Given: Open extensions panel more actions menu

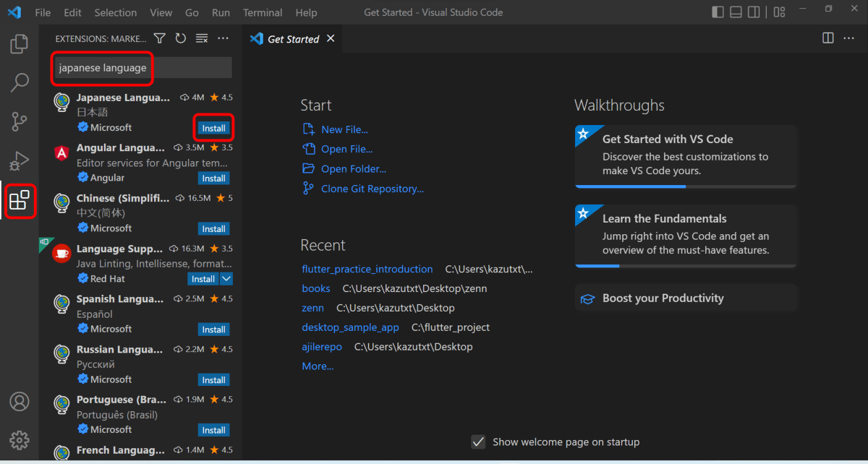Looking at the screenshot, I should click(223, 38).
